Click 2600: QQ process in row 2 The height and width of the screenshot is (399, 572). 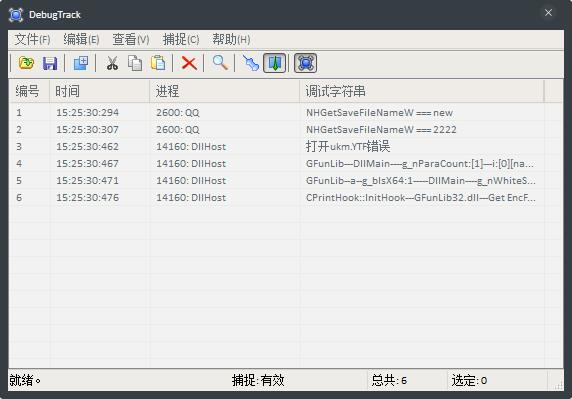pos(178,129)
